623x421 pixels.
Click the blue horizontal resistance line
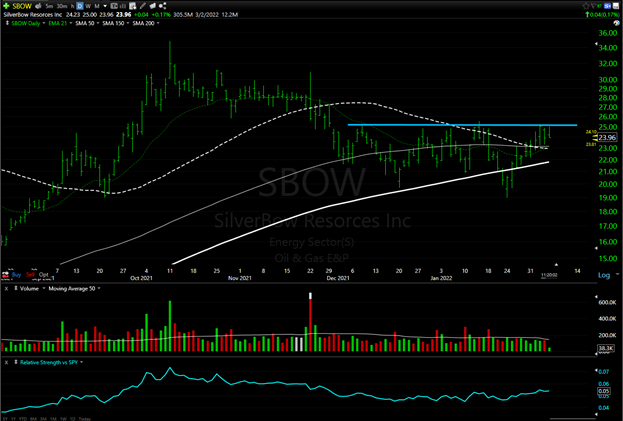coord(462,125)
